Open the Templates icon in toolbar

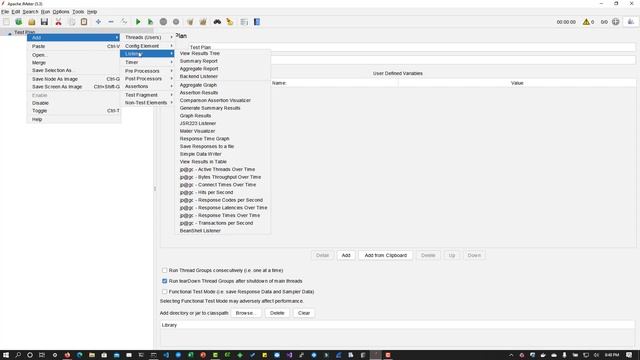click(x=19, y=22)
